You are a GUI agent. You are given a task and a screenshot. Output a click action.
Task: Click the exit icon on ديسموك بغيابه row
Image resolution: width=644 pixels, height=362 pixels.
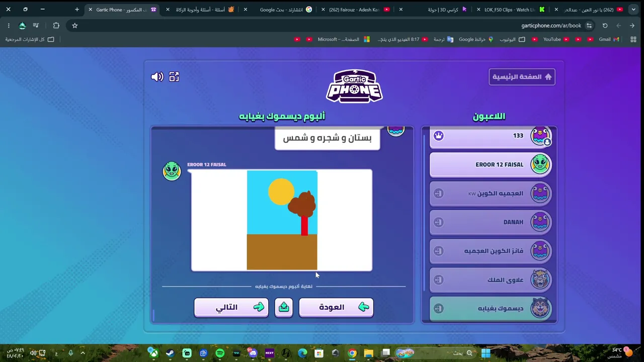tap(439, 309)
